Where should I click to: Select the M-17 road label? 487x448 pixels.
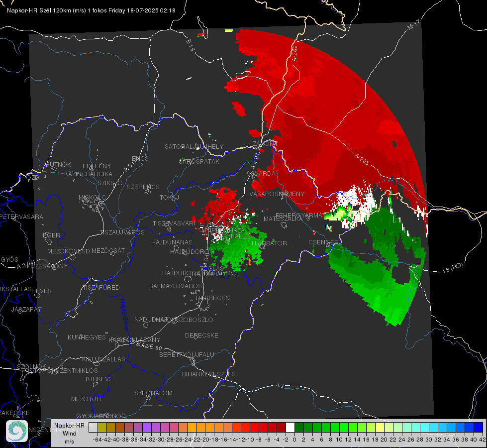pos(413,24)
